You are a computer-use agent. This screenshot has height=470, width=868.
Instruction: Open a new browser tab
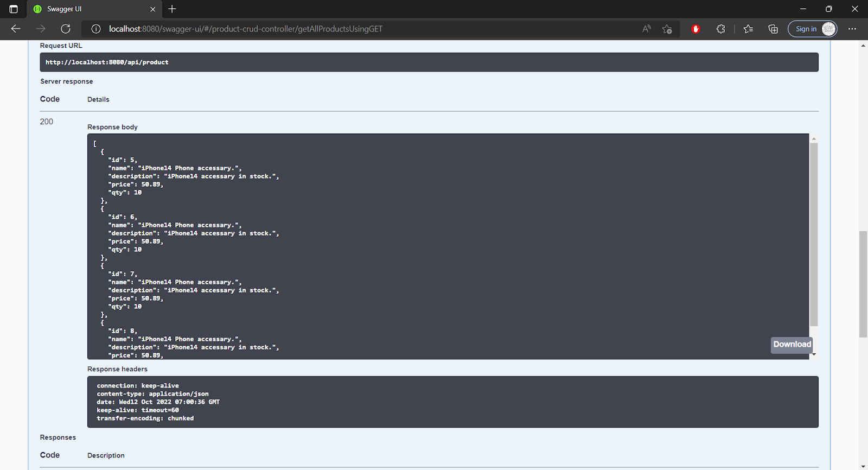click(172, 9)
